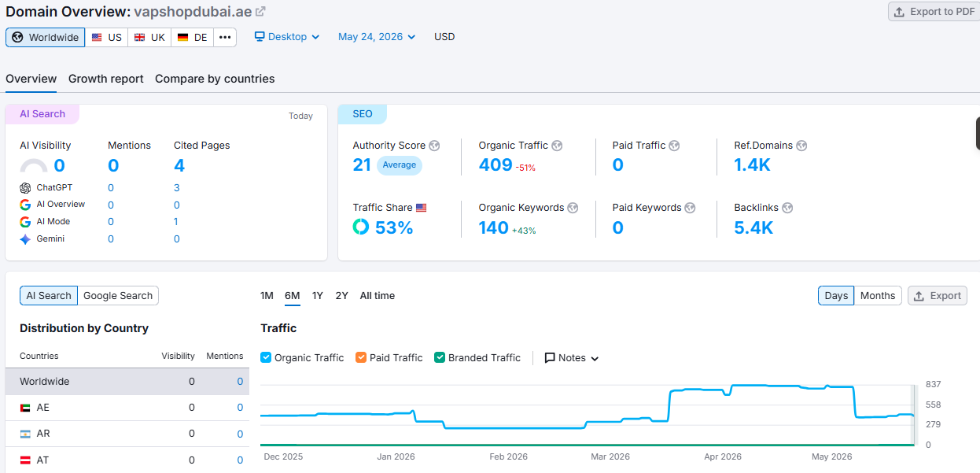Select the 2Y time range
This screenshot has height=473, width=980.
click(x=341, y=296)
